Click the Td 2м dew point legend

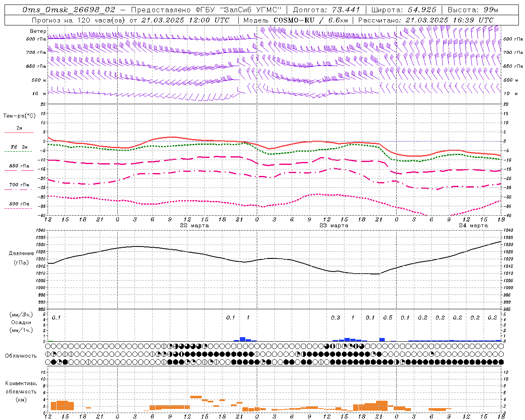tap(19, 147)
